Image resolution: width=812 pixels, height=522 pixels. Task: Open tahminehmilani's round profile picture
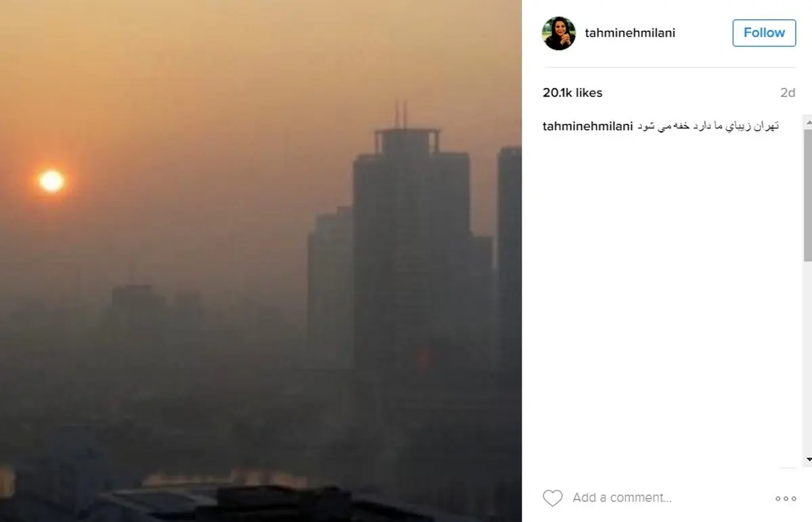coord(559,33)
